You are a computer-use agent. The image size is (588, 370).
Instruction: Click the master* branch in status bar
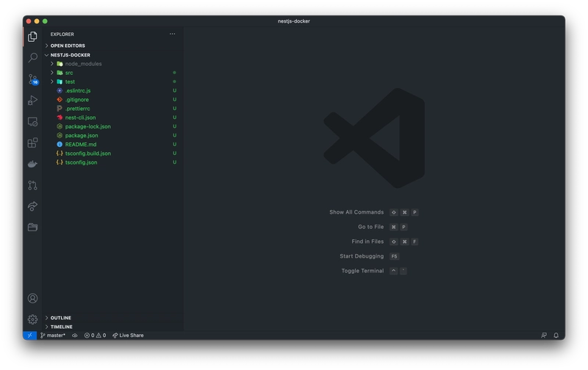pos(53,335)
